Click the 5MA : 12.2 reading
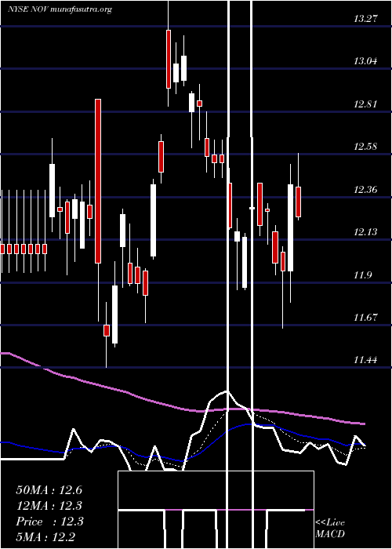Screen dimensions: 392x549 [x=45, y=536]
